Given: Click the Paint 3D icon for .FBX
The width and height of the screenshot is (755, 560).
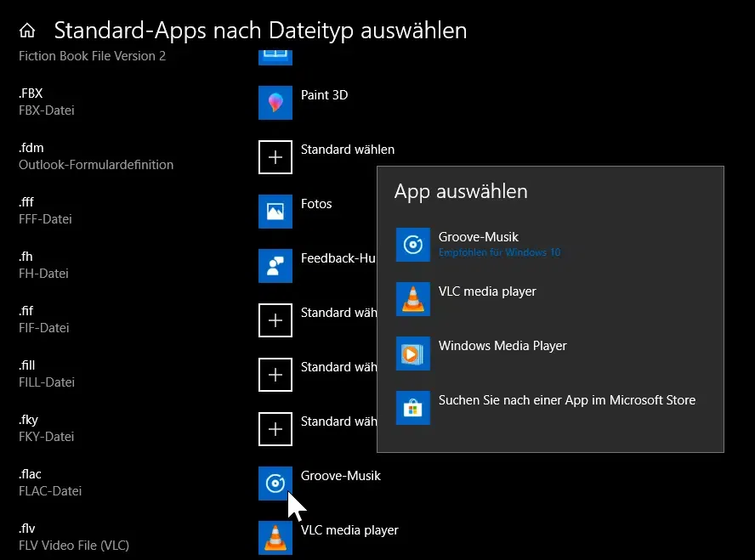Looking at the screenshot, I should (x=275, y=103).
